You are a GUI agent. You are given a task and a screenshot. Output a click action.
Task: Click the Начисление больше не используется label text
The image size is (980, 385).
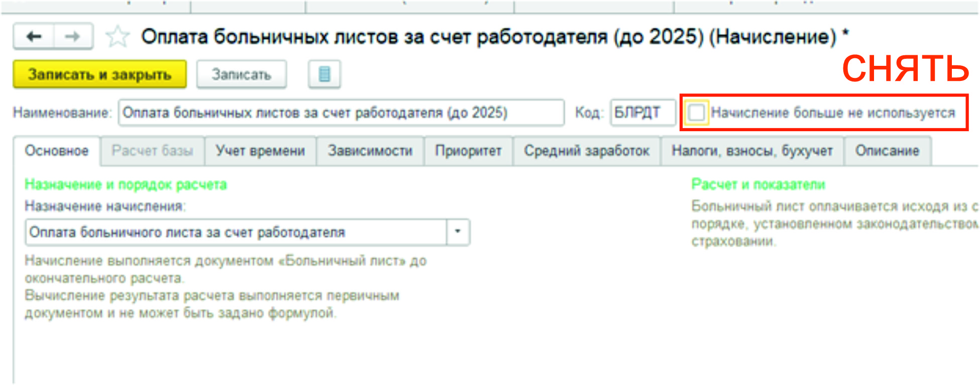pos(832,113)
